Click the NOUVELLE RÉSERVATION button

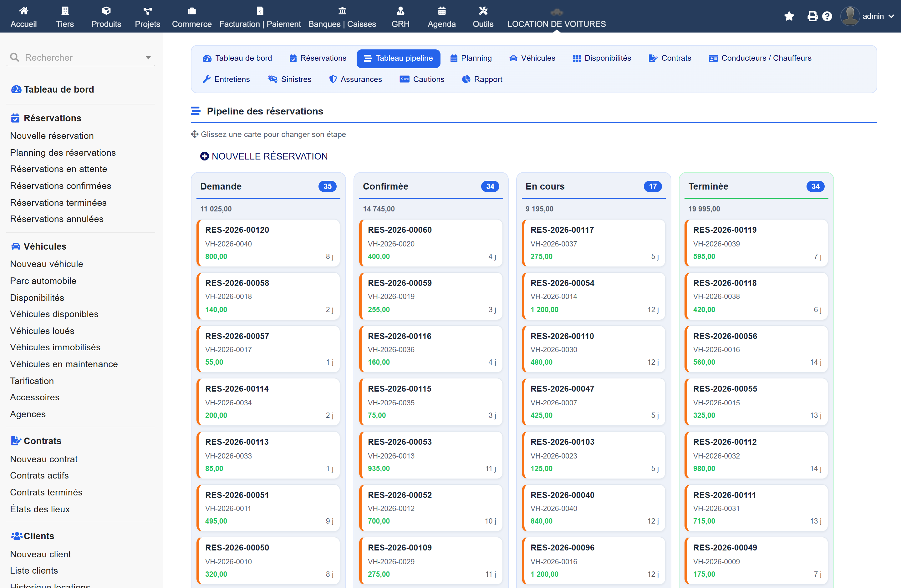pos(264,156)
